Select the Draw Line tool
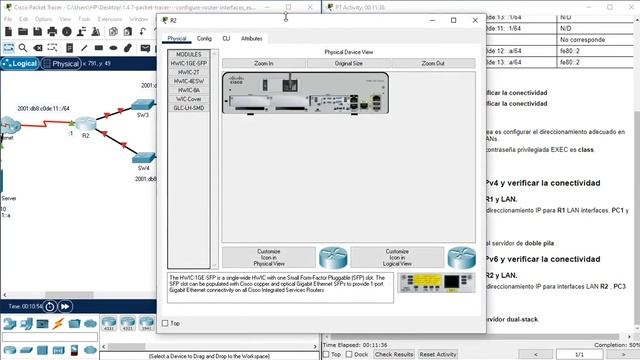This screenshot has height=360, width=640. [x=84, y=48]
